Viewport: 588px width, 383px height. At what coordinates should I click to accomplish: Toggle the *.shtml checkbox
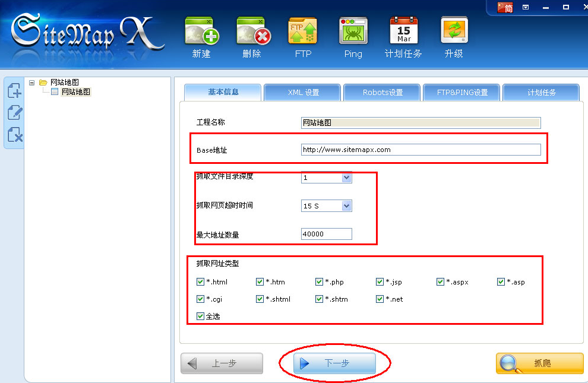pyautogui.click(x=260, y=299)
